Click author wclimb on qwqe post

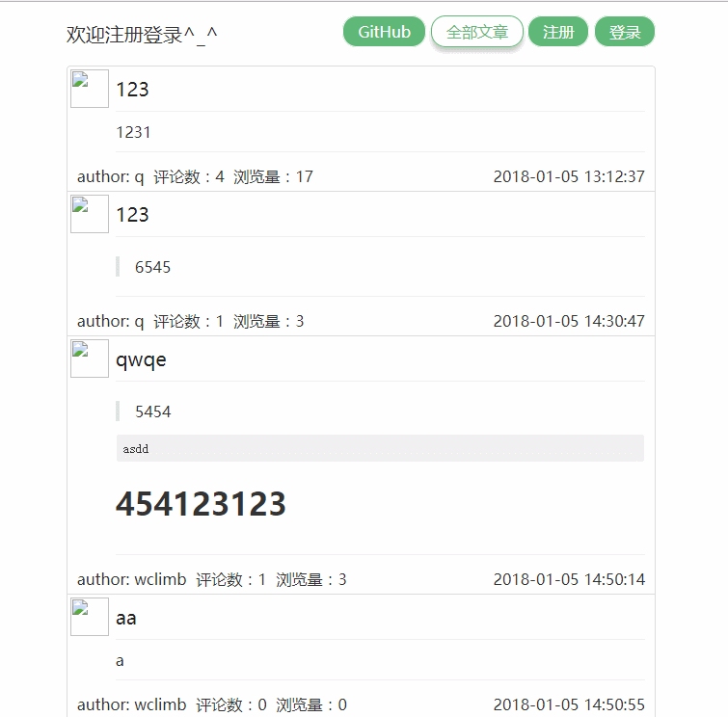(x=132, y=579)
